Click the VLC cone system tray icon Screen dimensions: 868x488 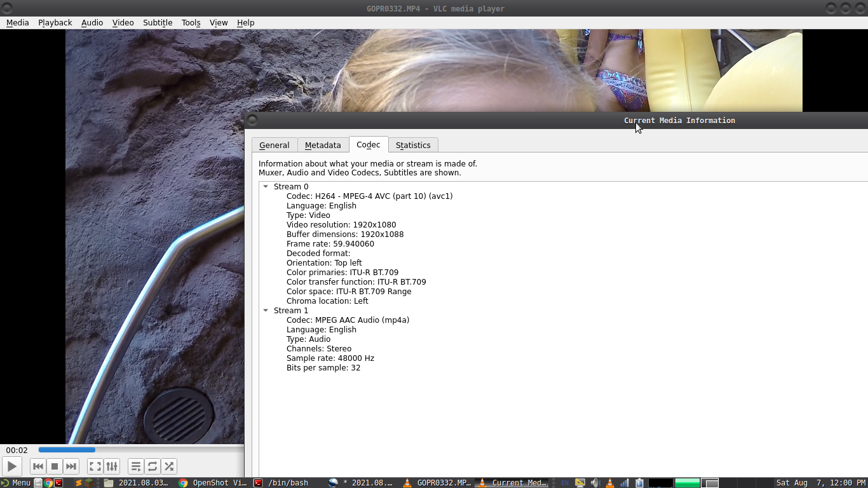pos(610,483)
